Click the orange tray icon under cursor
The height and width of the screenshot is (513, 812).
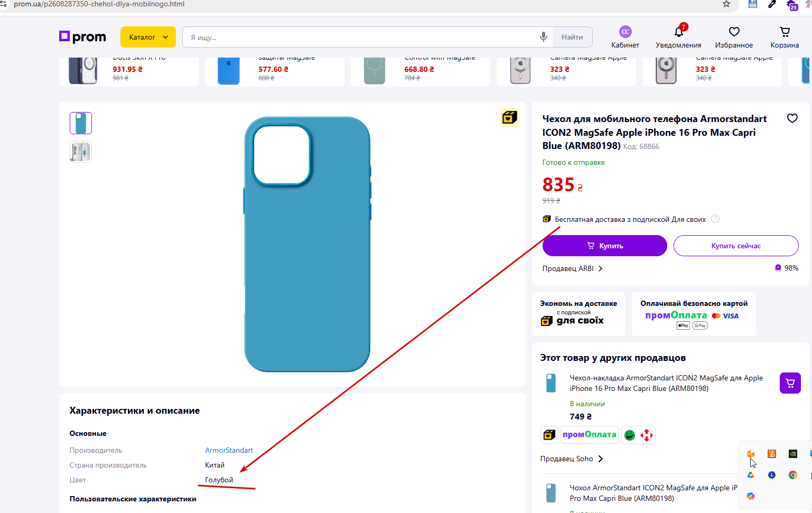751,454
